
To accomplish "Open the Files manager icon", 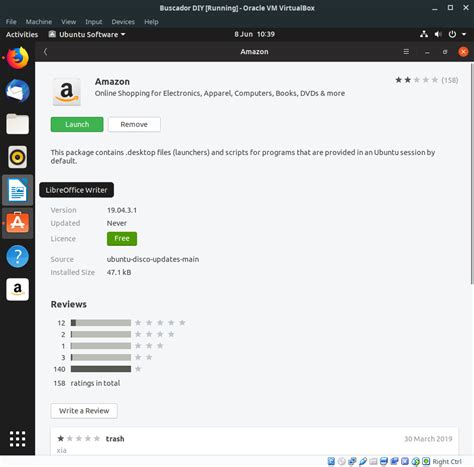I will [x=18, y=124].
